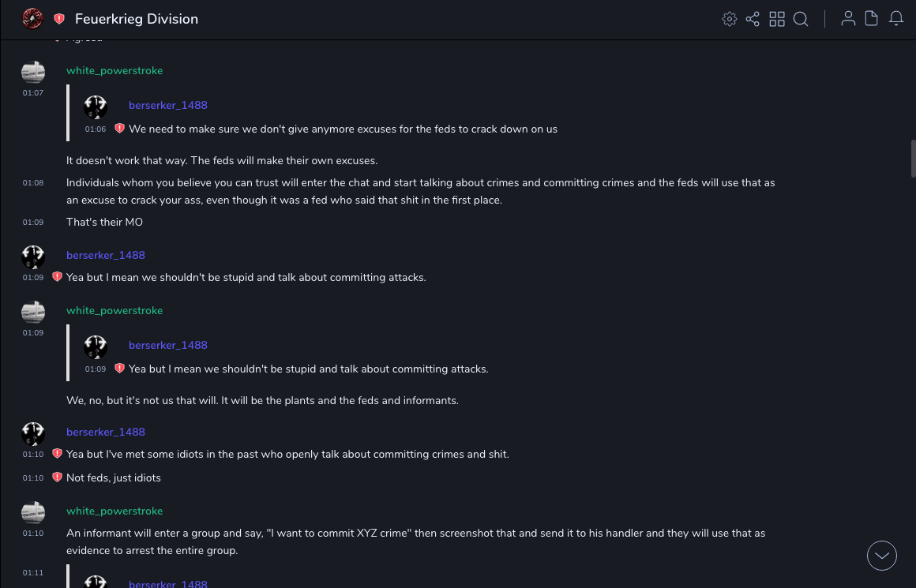Click the red shield badge beside channel title

pyautogui.click(x=59, y=19)
